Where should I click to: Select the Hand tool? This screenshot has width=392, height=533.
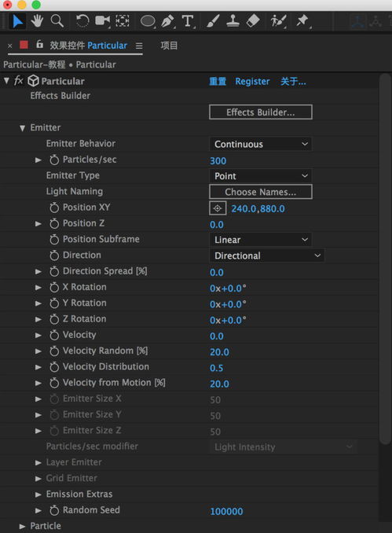(37, 21)
